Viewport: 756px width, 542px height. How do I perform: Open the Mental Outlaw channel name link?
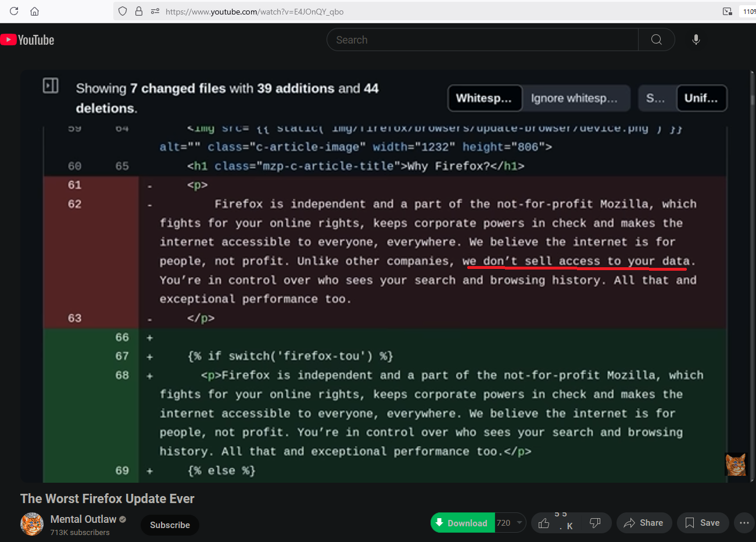tap(83, 519)
